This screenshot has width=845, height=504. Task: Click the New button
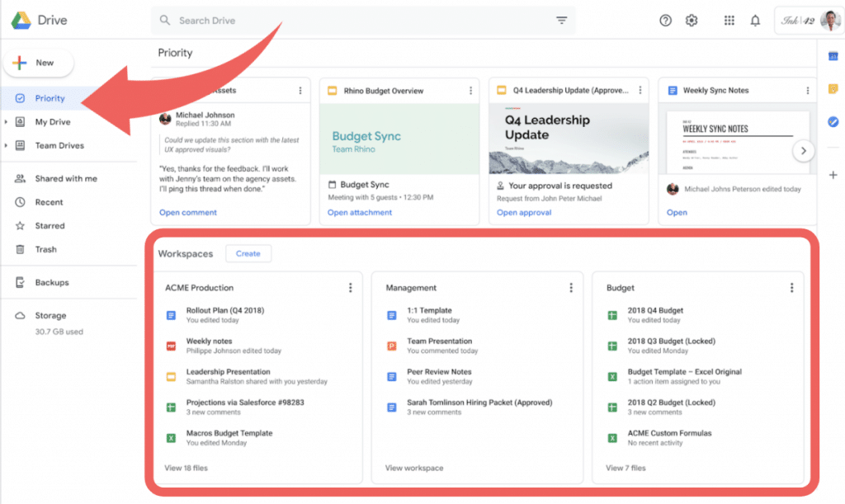[38, 63]
